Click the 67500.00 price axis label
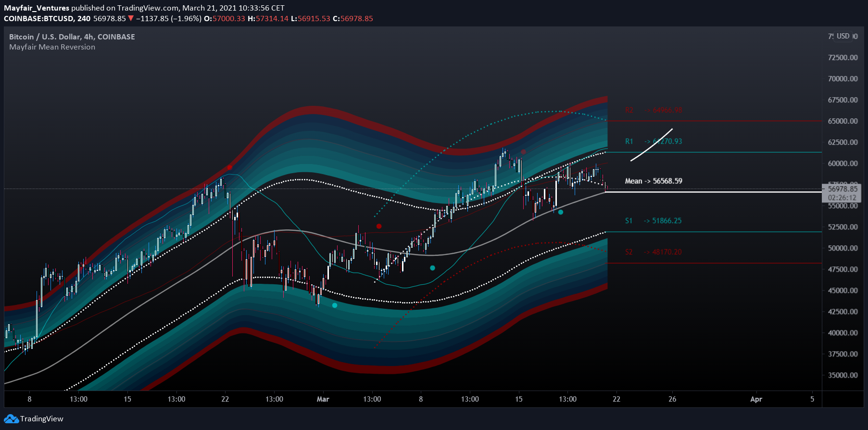 tap(843, 100)
